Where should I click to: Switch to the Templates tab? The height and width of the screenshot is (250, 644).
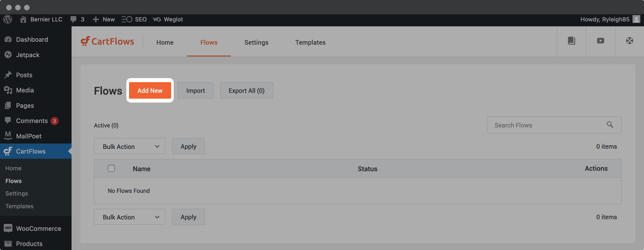[311, 42]
